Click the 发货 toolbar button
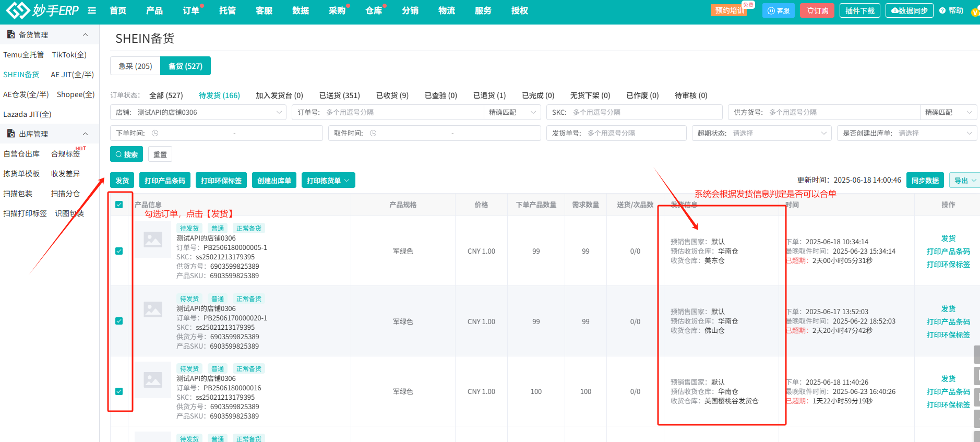 (122, 181)
